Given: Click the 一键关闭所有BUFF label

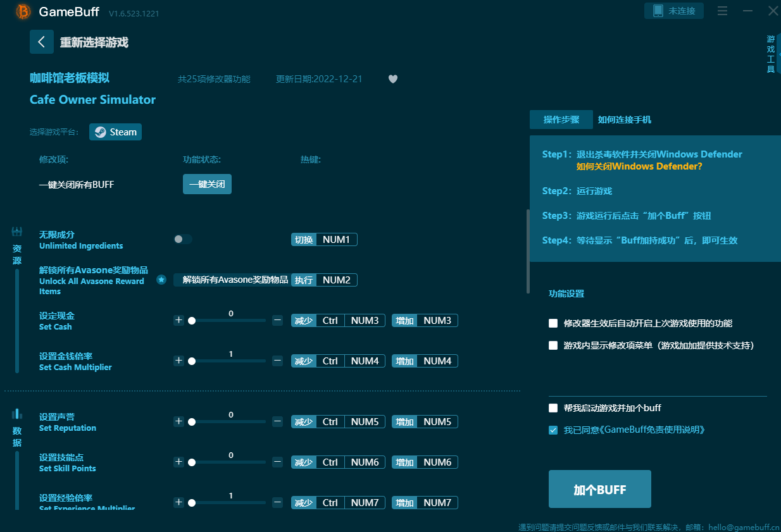Looking at the screenshot, I should tap(77, 185).
